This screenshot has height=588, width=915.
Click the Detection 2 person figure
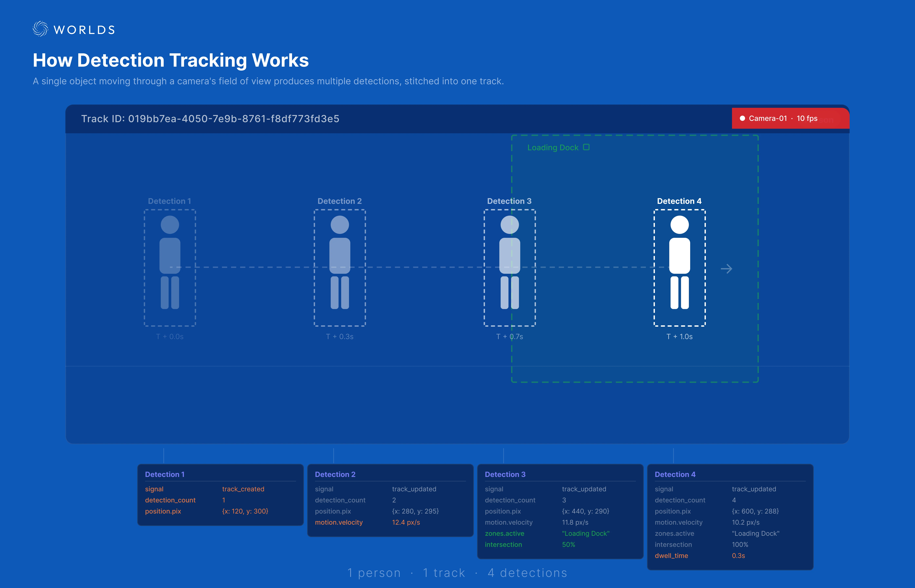(x=340, y=262)
